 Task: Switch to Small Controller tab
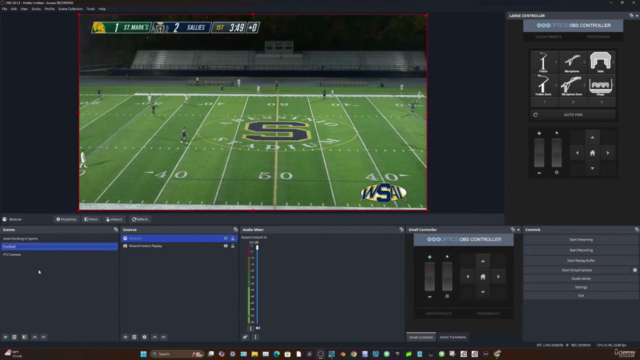(x=421, y=337)
